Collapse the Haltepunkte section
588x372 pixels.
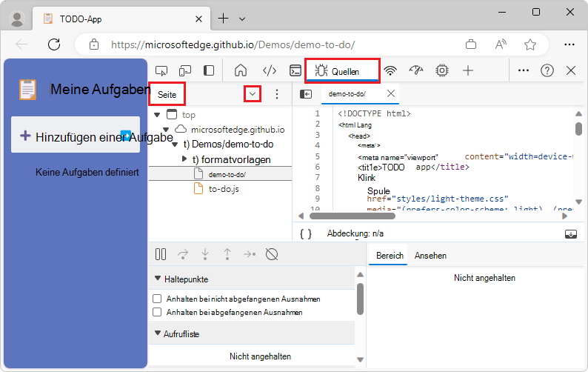pyautogui.click(x=158, y=279)
